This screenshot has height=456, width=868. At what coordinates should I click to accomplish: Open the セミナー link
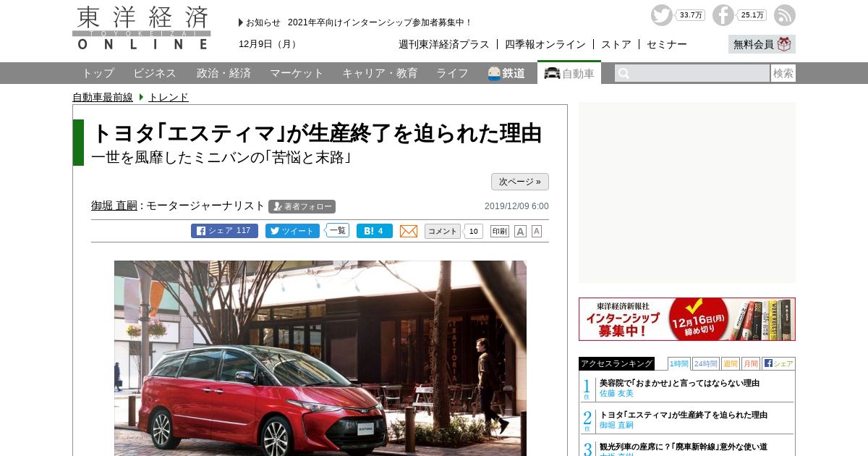coord(667,44)
